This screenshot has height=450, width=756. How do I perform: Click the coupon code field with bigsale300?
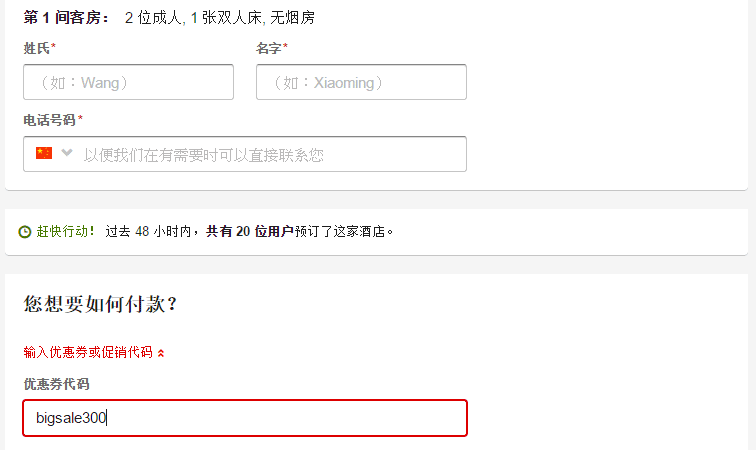(245, 418)
